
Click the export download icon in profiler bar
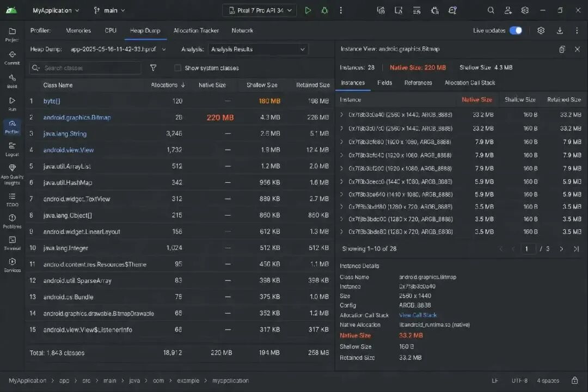[x=560, y=30]
